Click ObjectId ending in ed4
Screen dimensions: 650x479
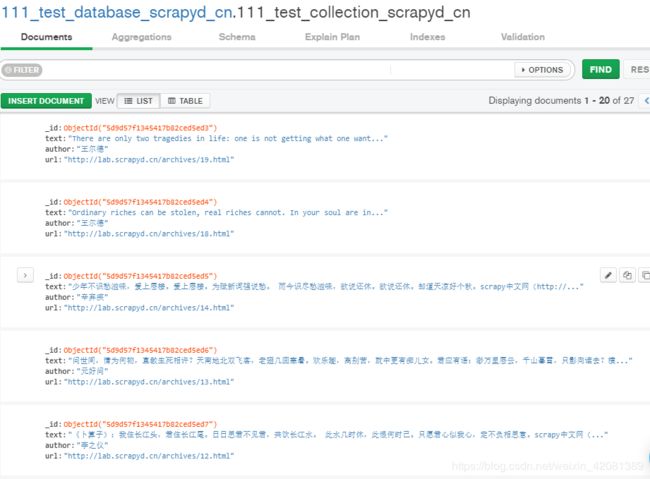[140, 202]
